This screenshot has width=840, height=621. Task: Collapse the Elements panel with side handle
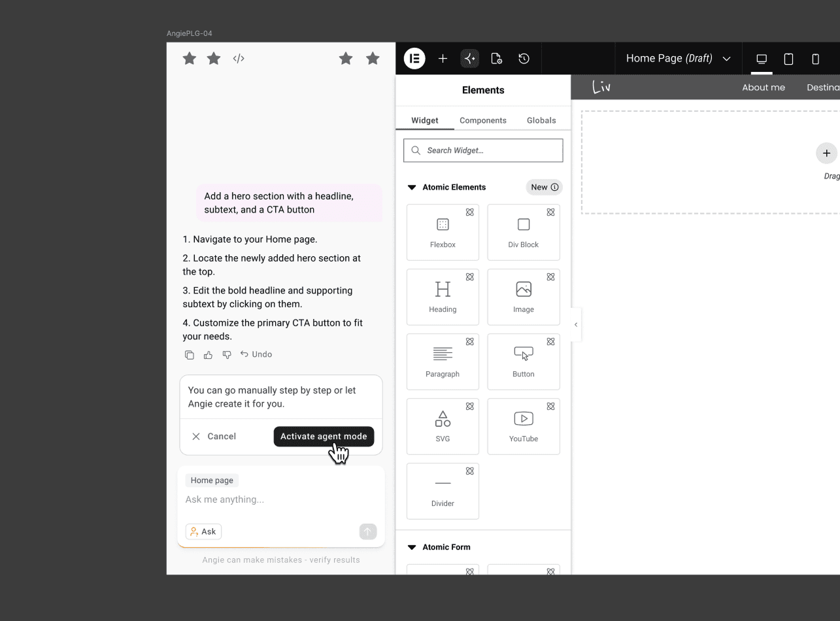576,325
